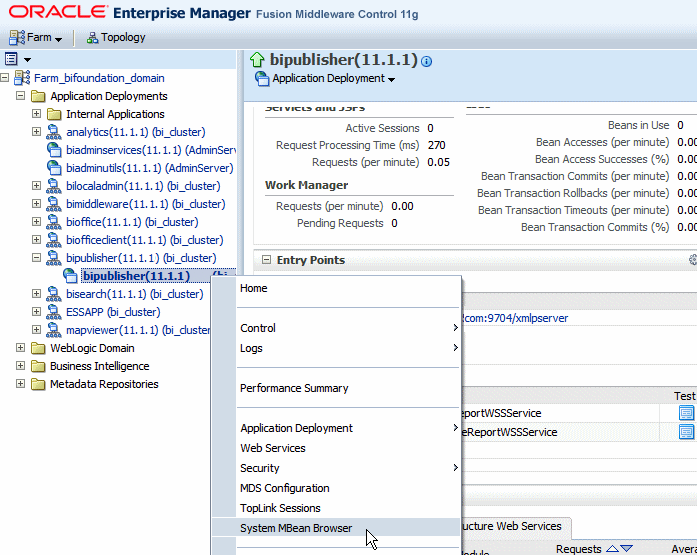697x555 pixels.
Task: Click the Test icon for ReportWSSService
Action: pyautogui.click(x=686, y=413)
